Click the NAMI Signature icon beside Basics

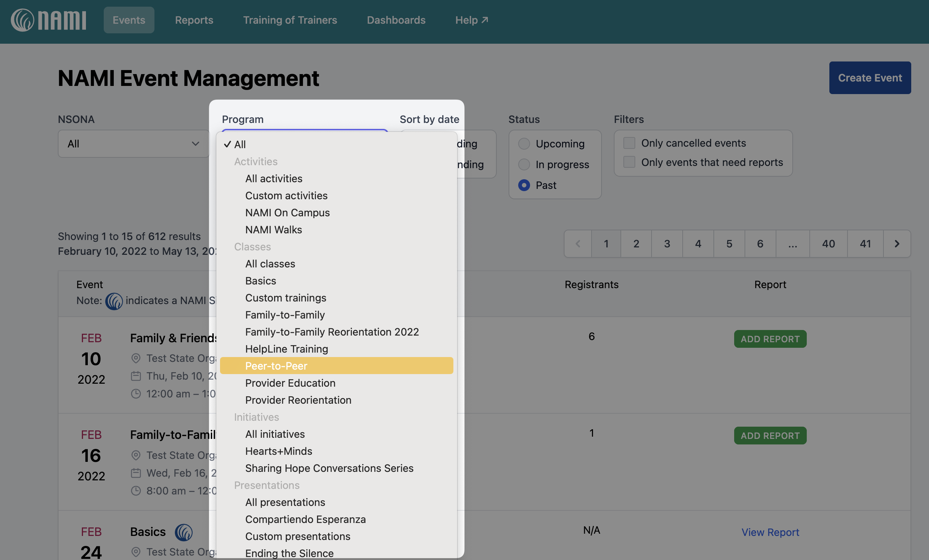[184, 532]
